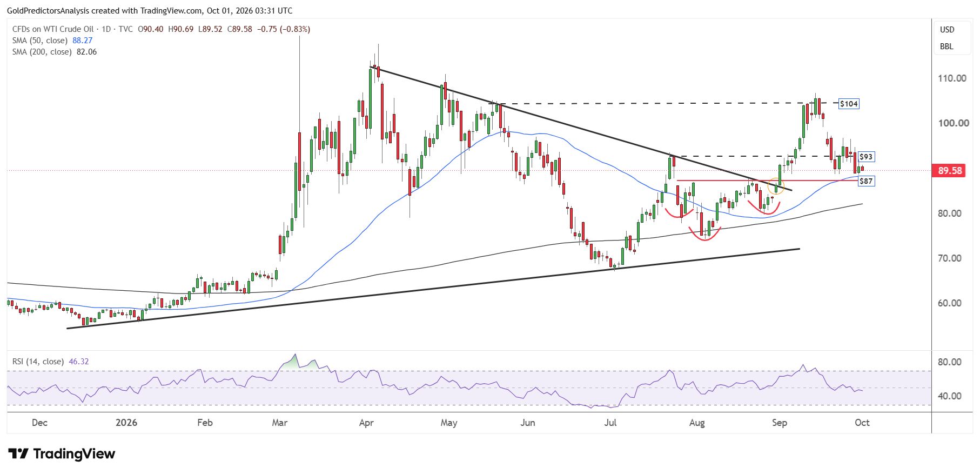Image resolution: width=980 pixels, height=474 pixels.
Task: Click the 2026 label on the time axis
Action: [126, 423]
